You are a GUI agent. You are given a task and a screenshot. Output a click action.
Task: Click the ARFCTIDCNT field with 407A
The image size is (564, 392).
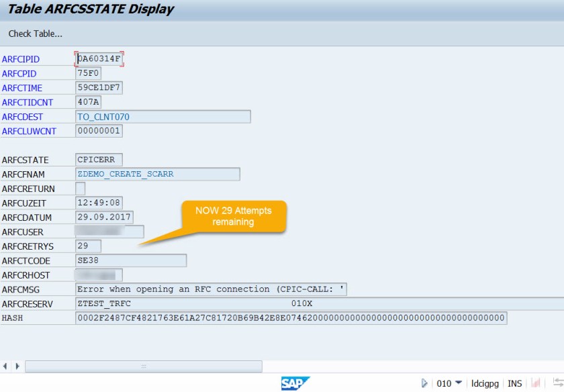tap(88, 102)
